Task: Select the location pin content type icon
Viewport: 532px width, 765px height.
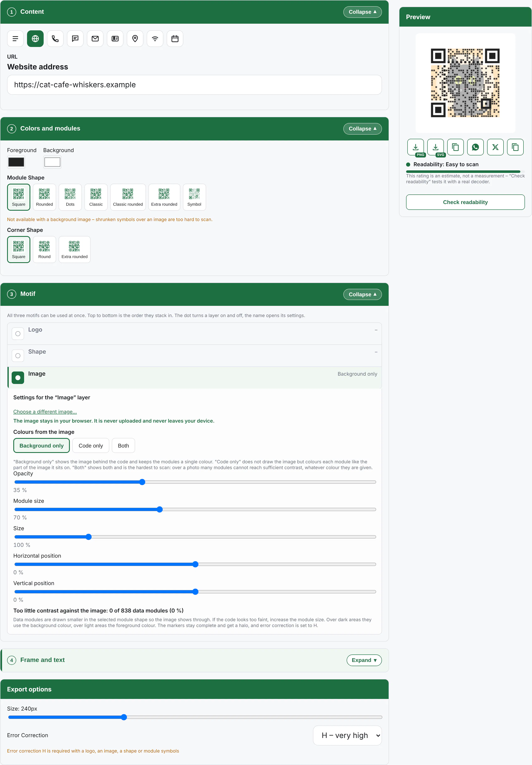Action: click(x=135, y=39)
